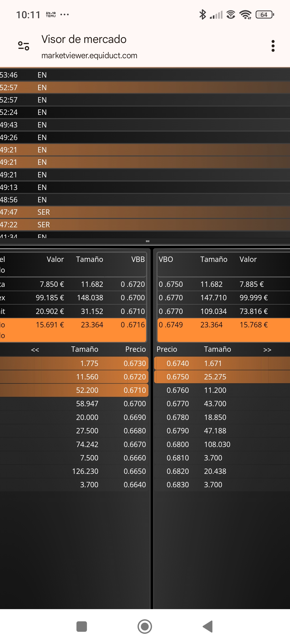Screen dimensions: 290x644
Task: Tap the Visor de mercado page title
Action: pos(84,39)
